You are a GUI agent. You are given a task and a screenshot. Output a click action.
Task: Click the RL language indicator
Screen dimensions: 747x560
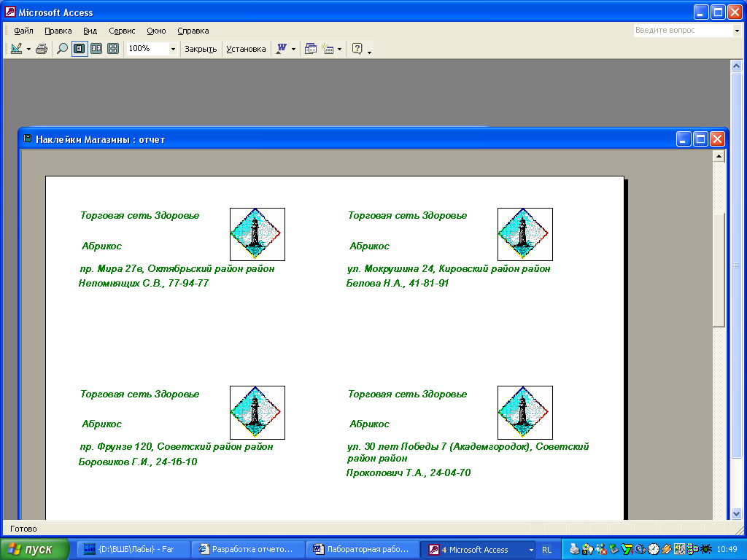pyautogui.click(x=546, y=550)
